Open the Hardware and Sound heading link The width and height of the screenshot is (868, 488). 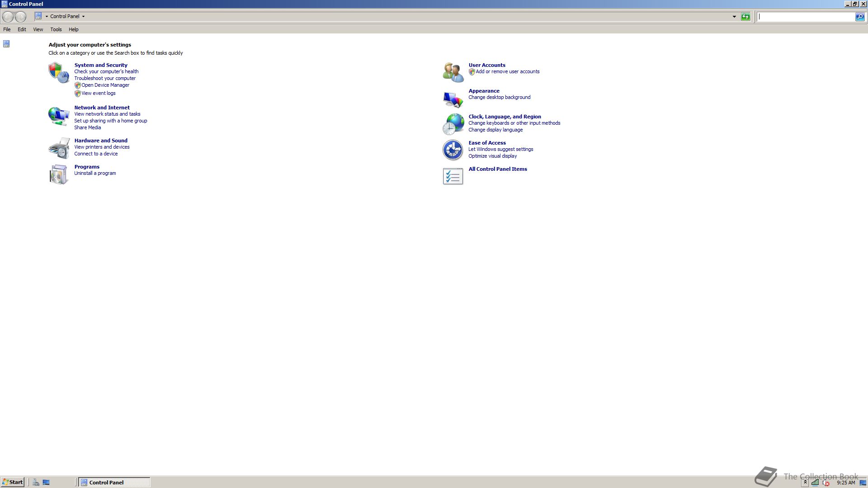point(101,141)
